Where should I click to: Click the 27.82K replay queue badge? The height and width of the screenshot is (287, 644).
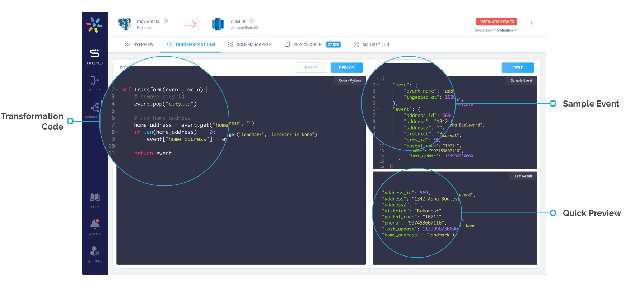[333, 44]
